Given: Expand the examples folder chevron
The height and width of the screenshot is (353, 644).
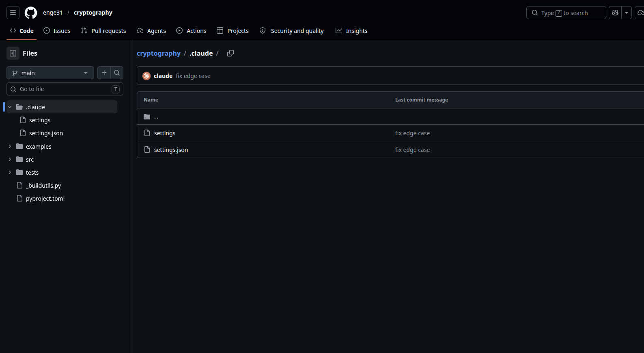Looking at the screenshot, I should pos(10,146).
